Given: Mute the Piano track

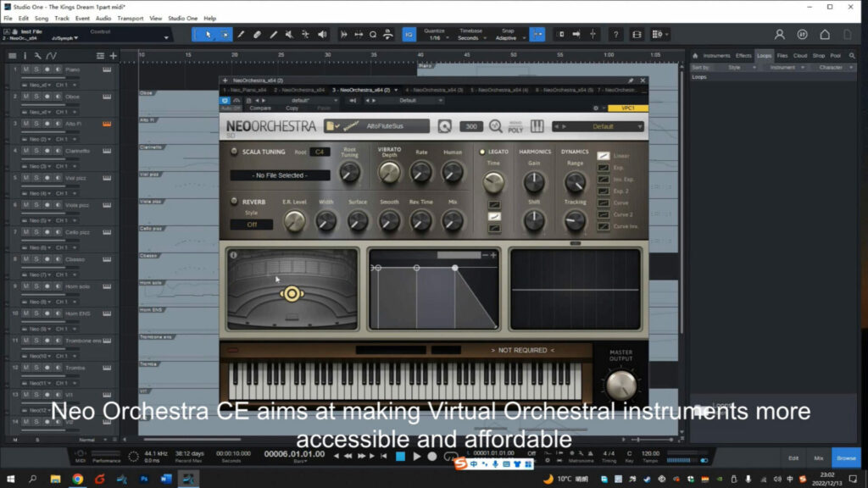Looking at the screenshot, I should (x=25, y=69).
